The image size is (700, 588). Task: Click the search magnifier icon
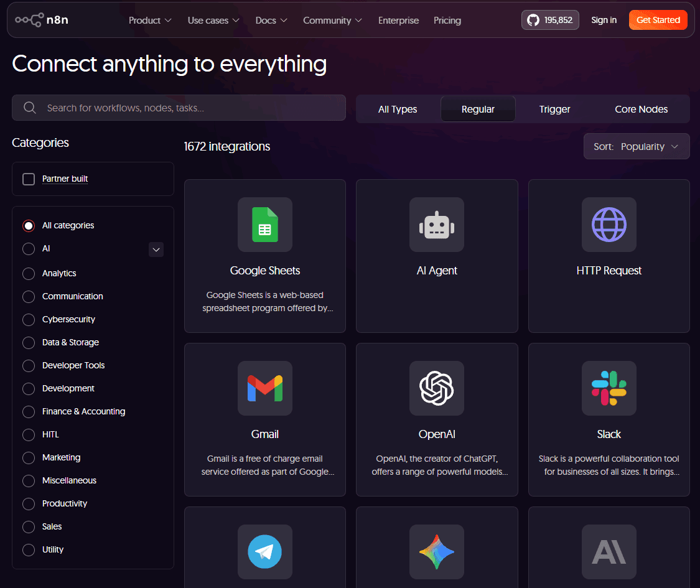pyautogui.click(x=29, y=108)
